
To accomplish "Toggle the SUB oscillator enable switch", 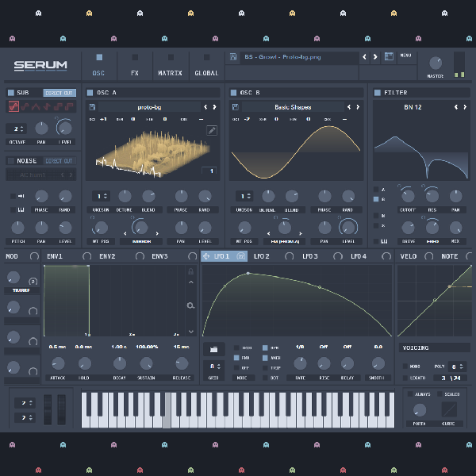I will (x=11, y=93).
